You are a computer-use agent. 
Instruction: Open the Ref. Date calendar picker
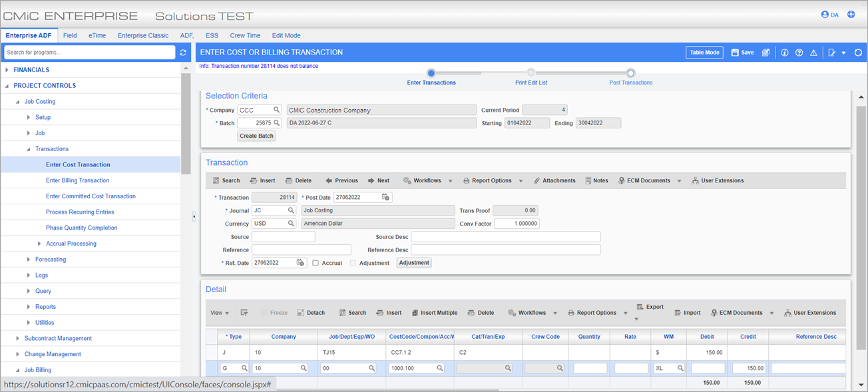(300, 263)
